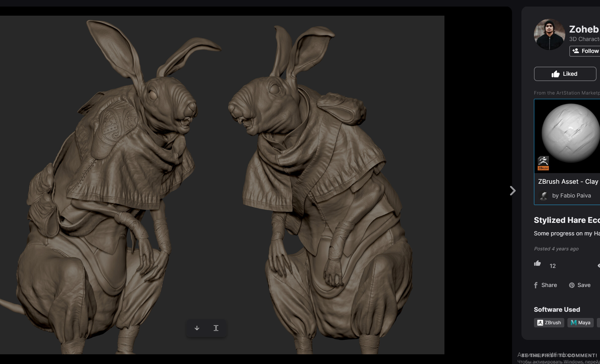Visit Fabio Paiva's seller profile
600x364 pixels.
pyautogui.click(x=572, y=196)
